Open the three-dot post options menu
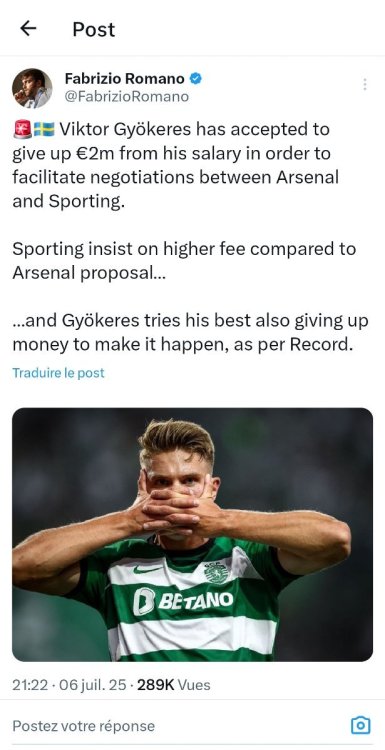 [365, 84]
